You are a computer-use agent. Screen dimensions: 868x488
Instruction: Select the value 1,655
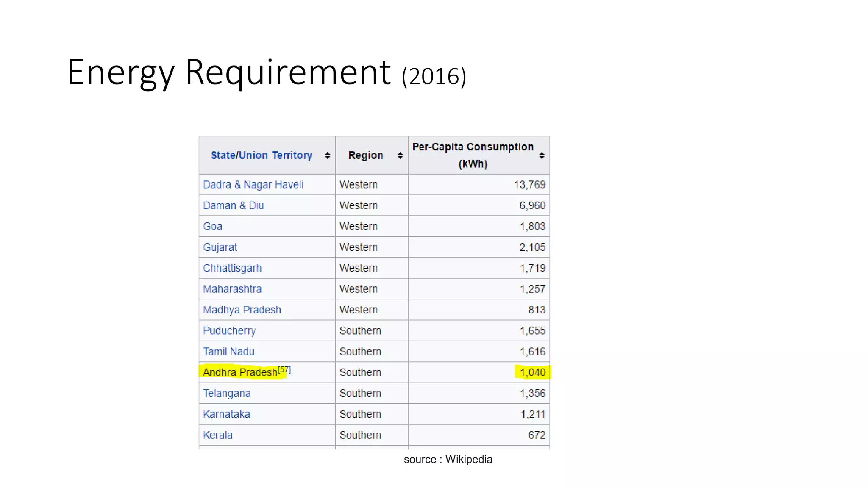point(533,331)
